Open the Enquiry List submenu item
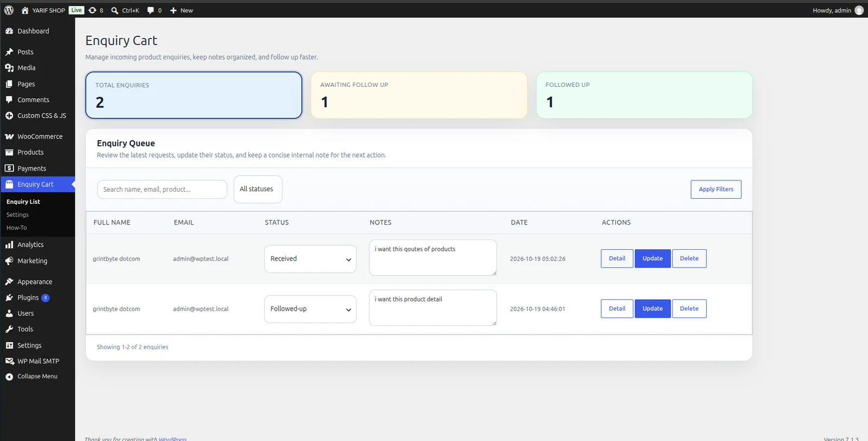This screenshot has width=868, height=441. (x=23, y=201)
